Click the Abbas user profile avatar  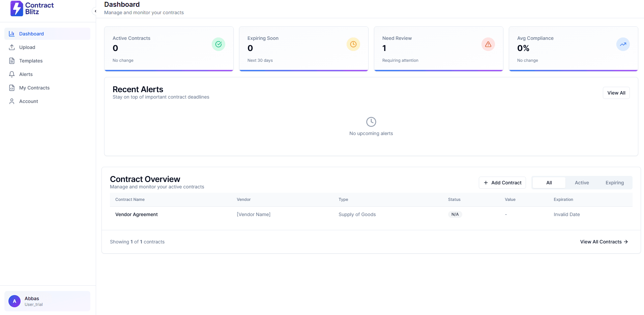coord(14,301)
